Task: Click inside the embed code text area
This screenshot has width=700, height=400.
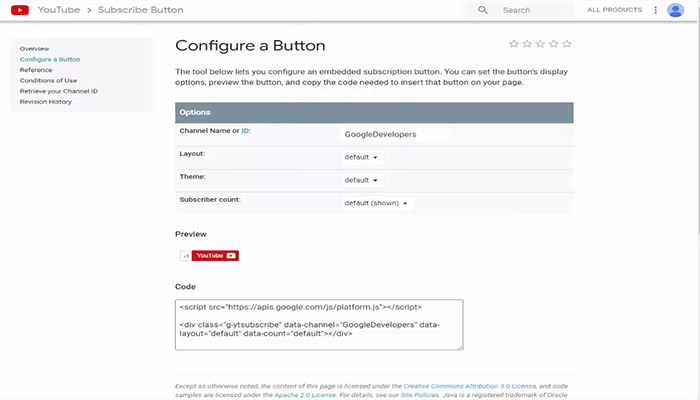Action: tap(319, 324)
